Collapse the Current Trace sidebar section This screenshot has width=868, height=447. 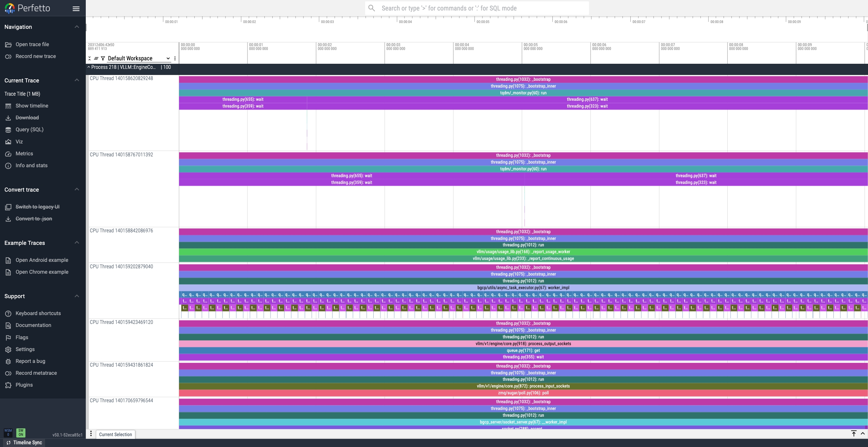click(77, 80)
